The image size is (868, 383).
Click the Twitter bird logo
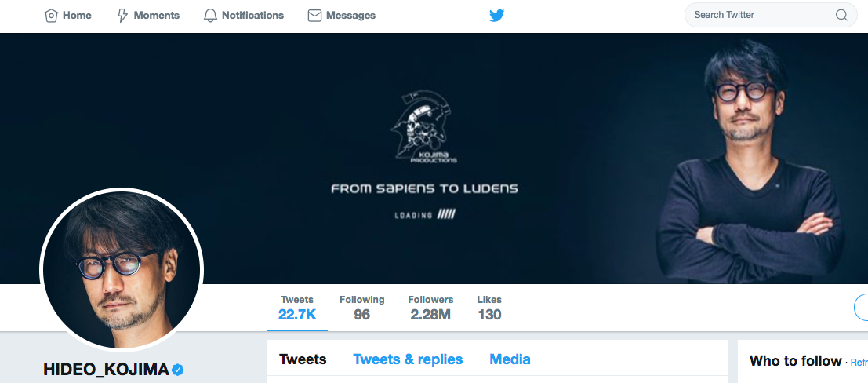[x=496, y=16]
